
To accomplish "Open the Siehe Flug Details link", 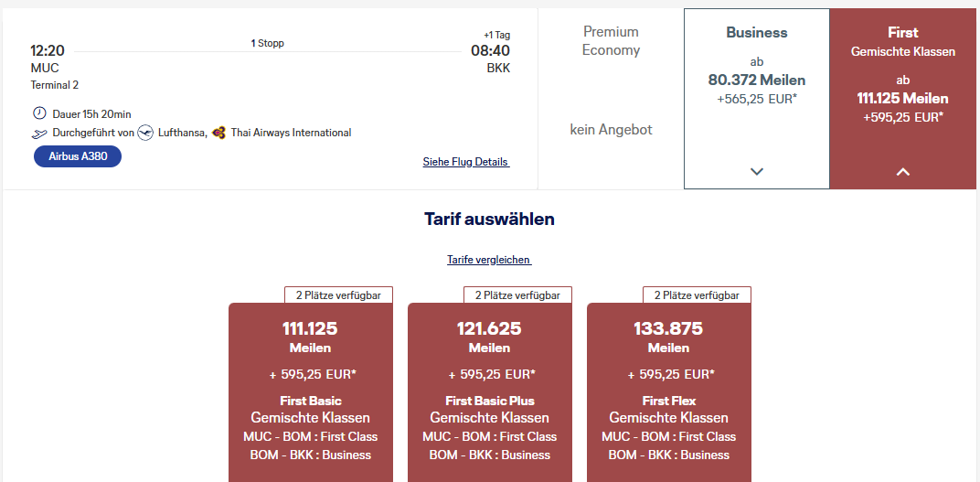I will pos(465,162).
